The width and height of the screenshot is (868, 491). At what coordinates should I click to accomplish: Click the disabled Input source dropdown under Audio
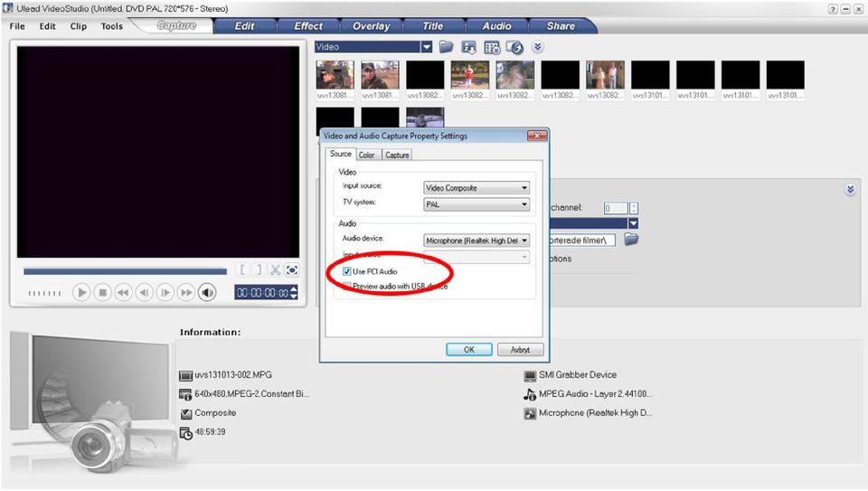coord(476,257)
